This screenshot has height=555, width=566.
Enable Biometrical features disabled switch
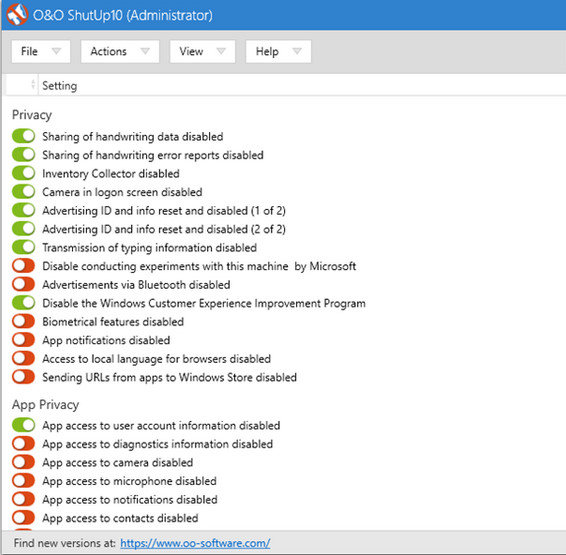coord(23,321)
